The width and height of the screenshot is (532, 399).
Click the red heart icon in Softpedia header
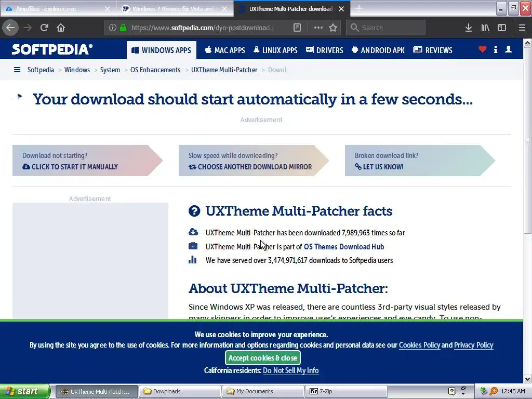[483, 49]
